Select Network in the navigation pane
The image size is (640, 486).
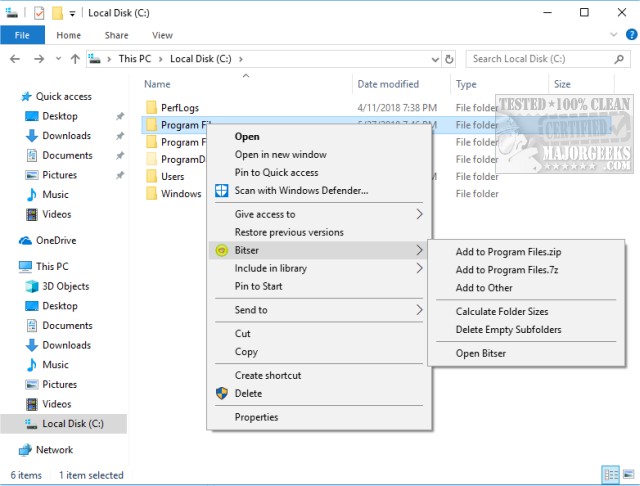[54, 450]
